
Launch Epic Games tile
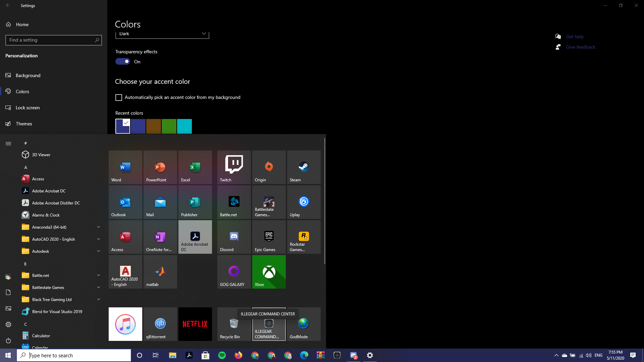pyautogui.click(x=269, y=237)
